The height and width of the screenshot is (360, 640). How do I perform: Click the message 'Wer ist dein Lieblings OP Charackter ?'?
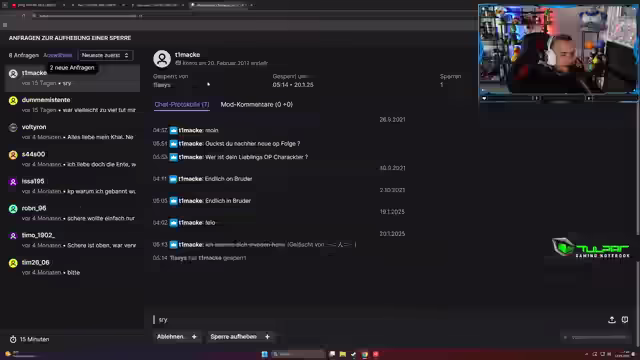click(x=257, y=157)
